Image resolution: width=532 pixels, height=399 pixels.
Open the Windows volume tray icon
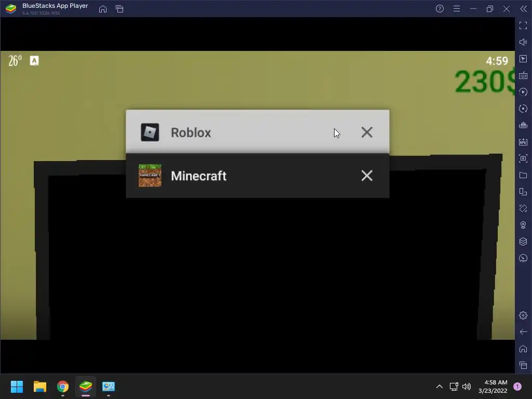pyautogui.click(x=467, y=387)
